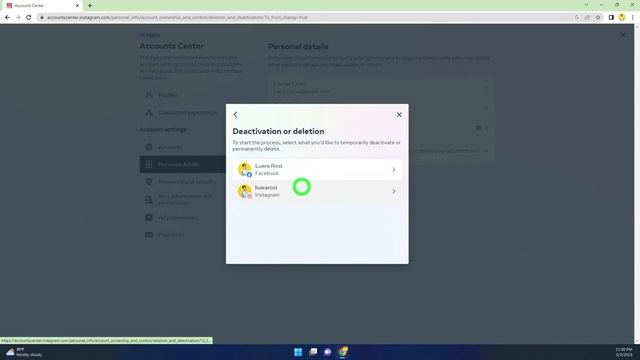The image size is (640, 360).
Task: Toggle the browser side panel
Action: 611,18
